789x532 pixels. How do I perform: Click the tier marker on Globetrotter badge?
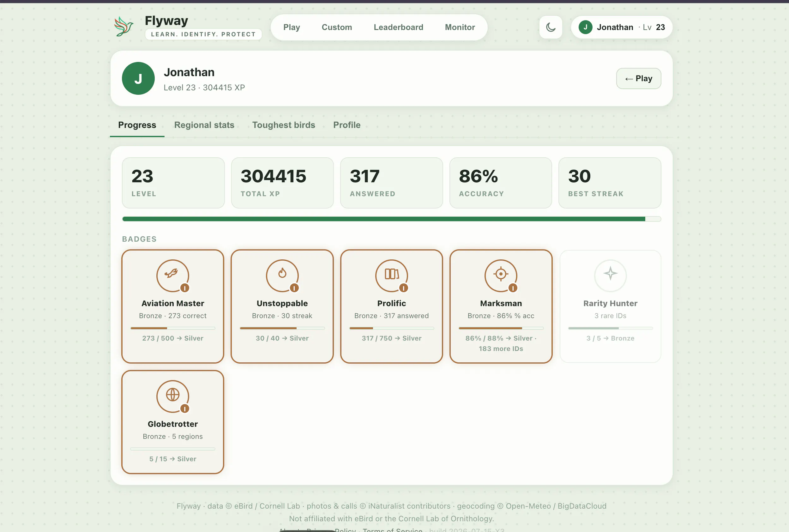pos(184,409)
